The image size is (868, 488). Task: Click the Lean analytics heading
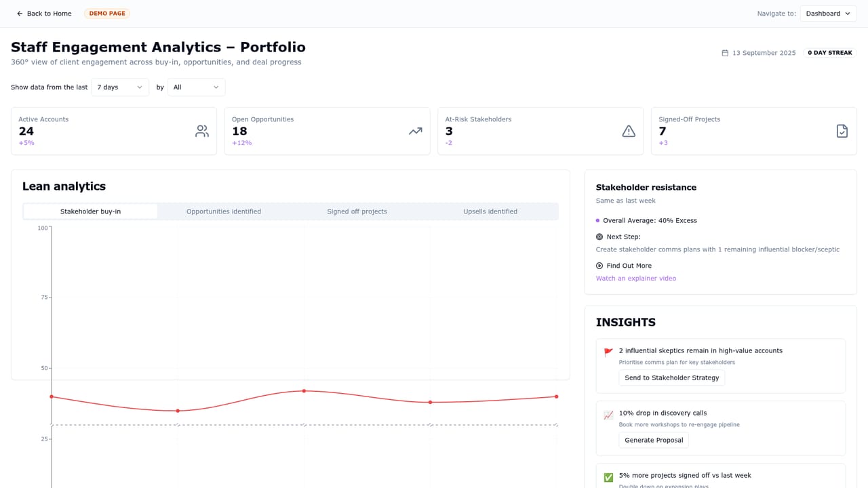pos(64,186)
